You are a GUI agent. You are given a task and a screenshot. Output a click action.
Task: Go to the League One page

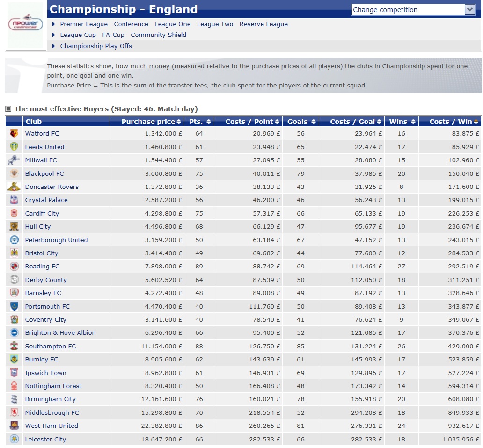pos(173,24)
